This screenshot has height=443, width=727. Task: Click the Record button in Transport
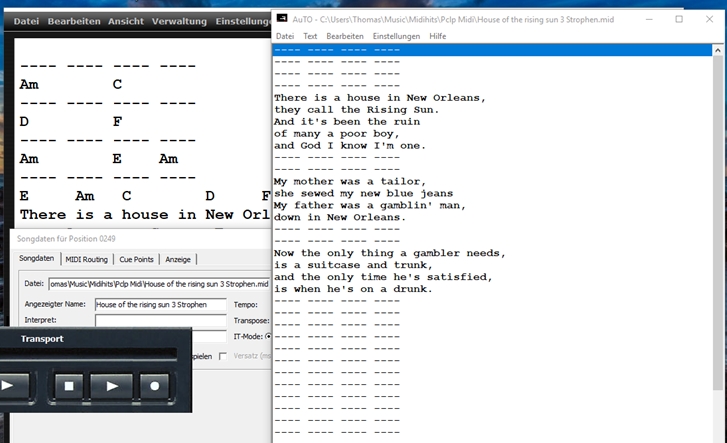(x=154, y=386)
